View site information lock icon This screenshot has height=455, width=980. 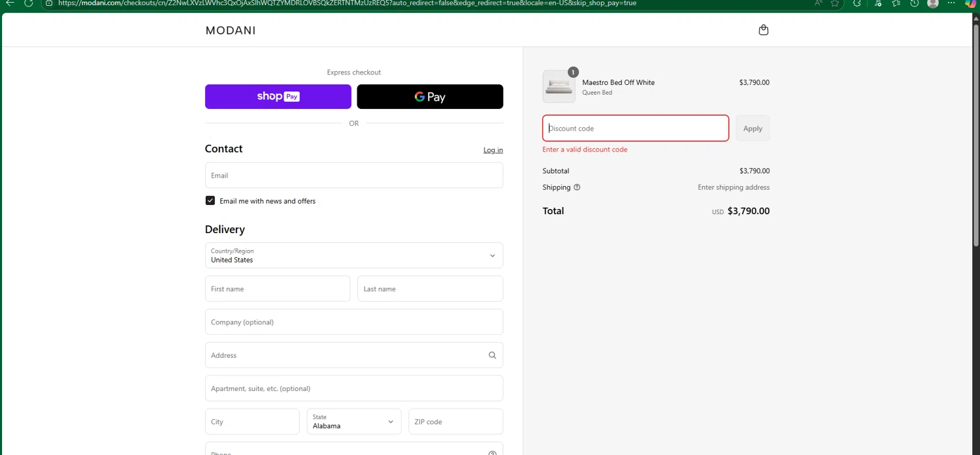[x=49, y=3]
